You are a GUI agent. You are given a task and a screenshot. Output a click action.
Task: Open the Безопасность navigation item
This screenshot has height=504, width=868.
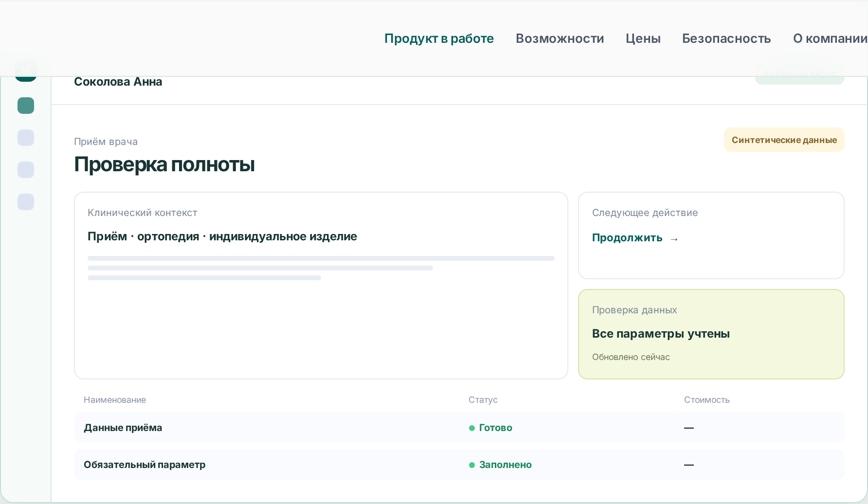[x=726, y=38]
